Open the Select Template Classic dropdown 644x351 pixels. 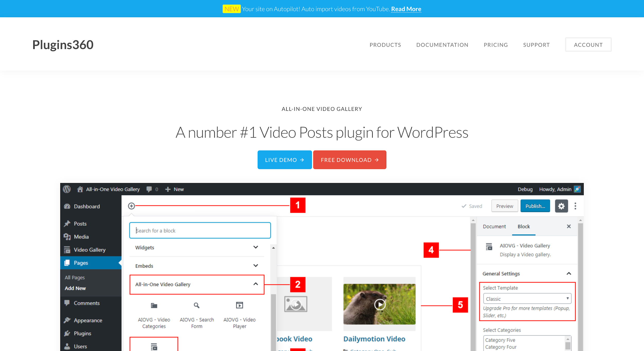tap(527, 299)
